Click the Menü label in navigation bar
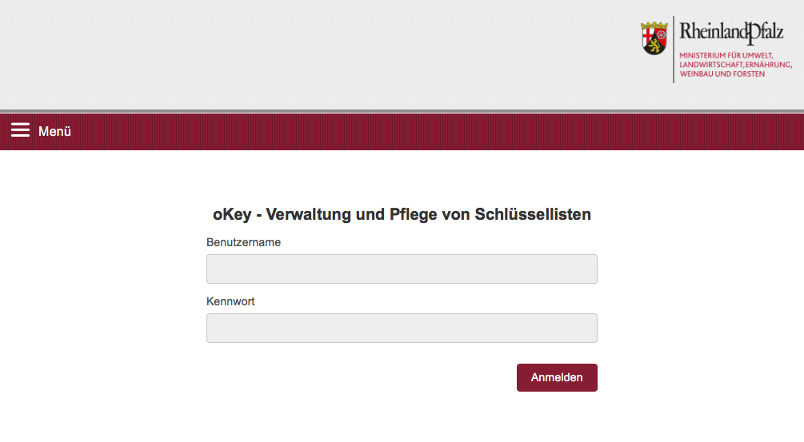The height and width of the screenshot is (442, 804). click(x=55, y=131)
